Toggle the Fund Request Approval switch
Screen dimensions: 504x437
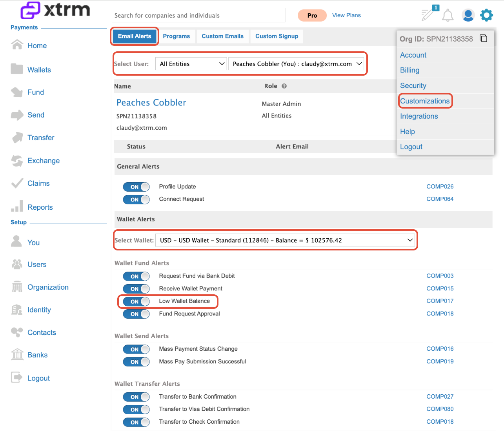[136, 314]
